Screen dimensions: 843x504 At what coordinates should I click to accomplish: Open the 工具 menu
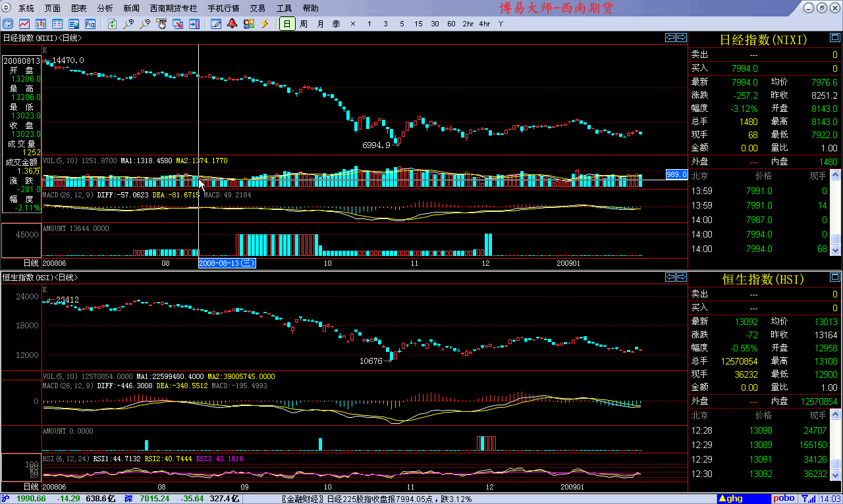(284, 9)
